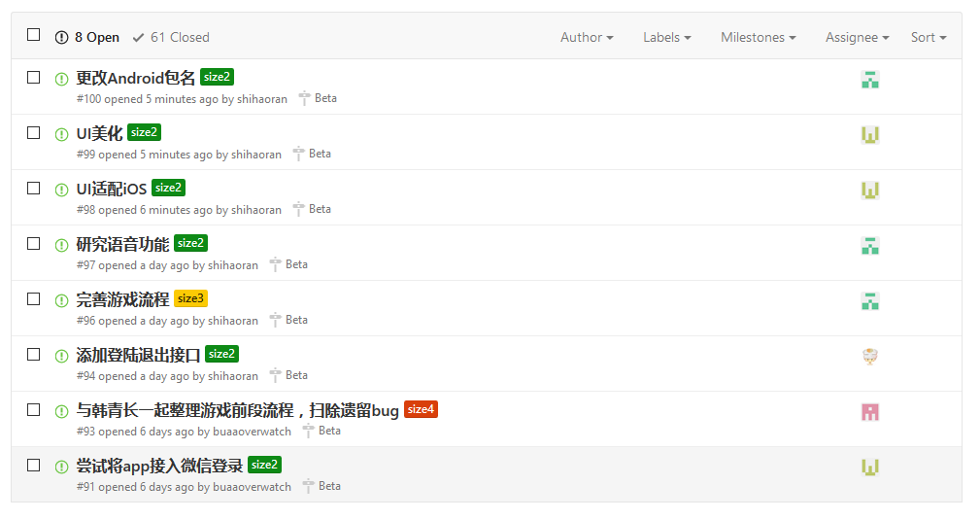Open issue UI适配iOS
This screenshot has height=520, width=980.
[x=112, y=189]
